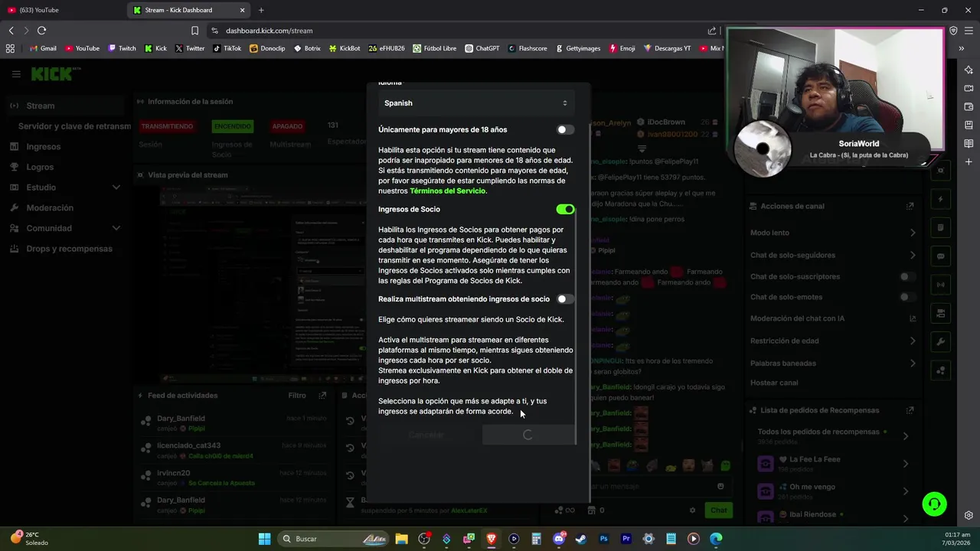Image resolution: width=980 pixels, height=551 pixels.
Task: Open a new browser tab
Action: point(261,10)
